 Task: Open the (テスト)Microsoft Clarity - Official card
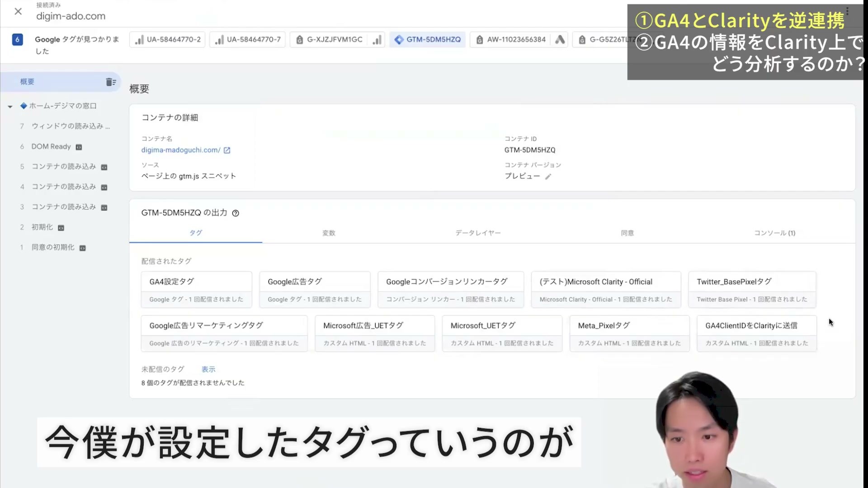click(606, 290)
